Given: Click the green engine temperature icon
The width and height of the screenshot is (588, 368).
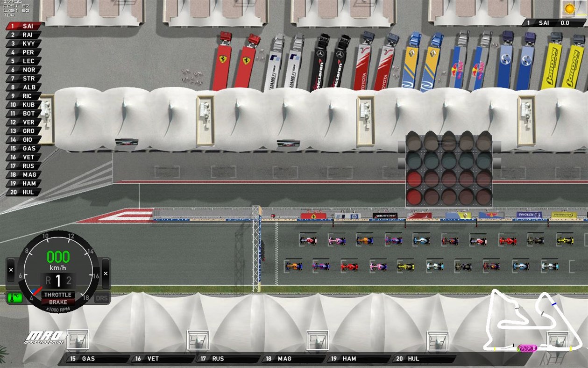Looking at the screenshot, I should click(x=14, y=298).
